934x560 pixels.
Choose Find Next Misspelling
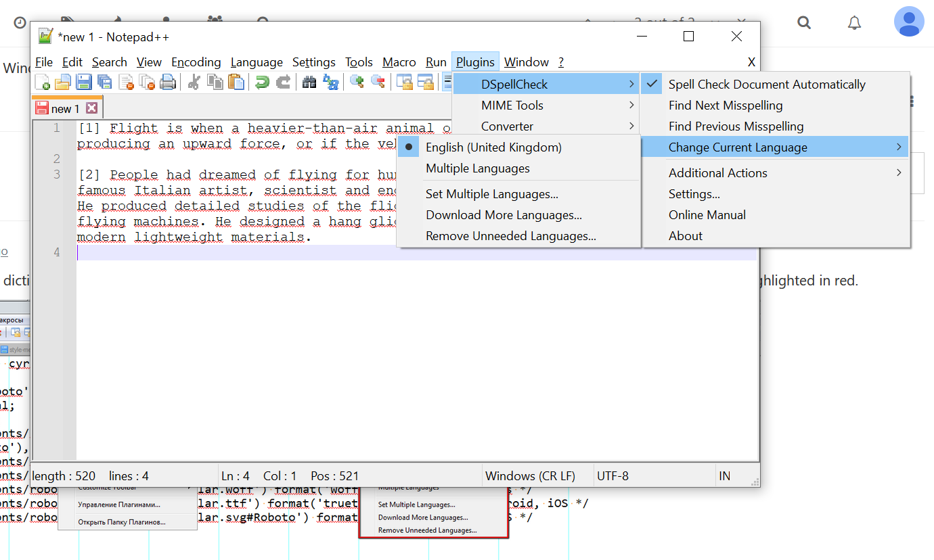coord(775,106)
